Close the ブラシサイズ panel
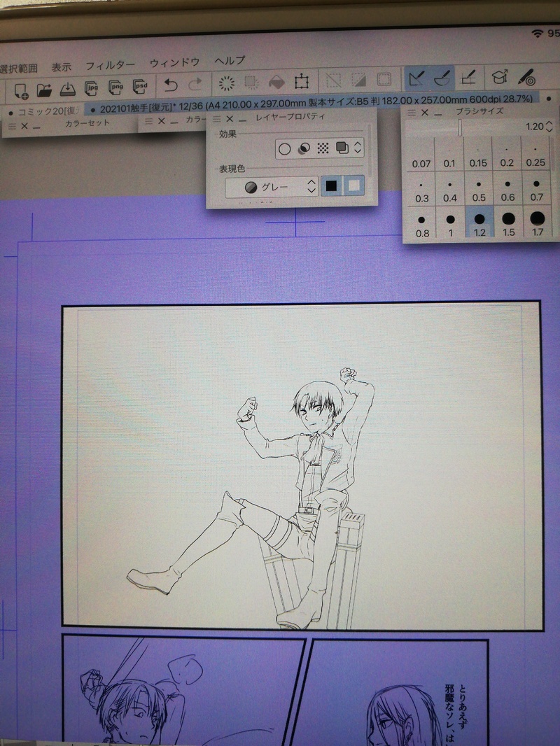Viewport: 560px width, 746px height. click(x=425, y=113)
